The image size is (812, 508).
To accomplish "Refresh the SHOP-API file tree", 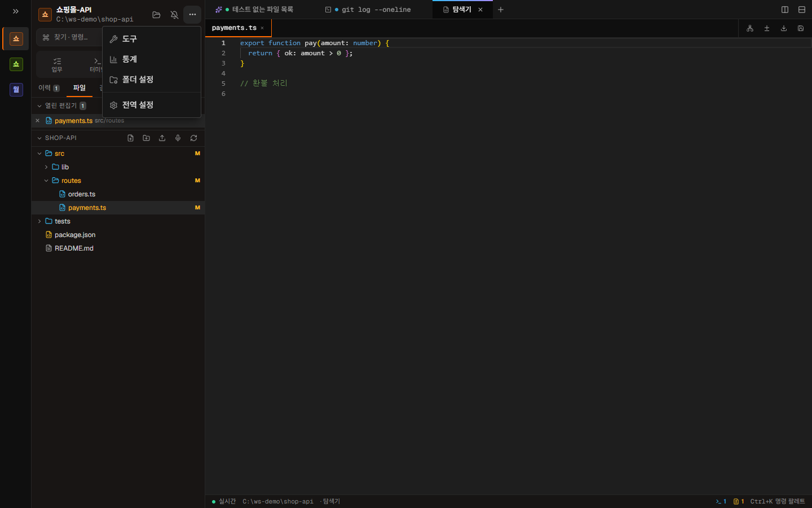I will click(193, 138).
